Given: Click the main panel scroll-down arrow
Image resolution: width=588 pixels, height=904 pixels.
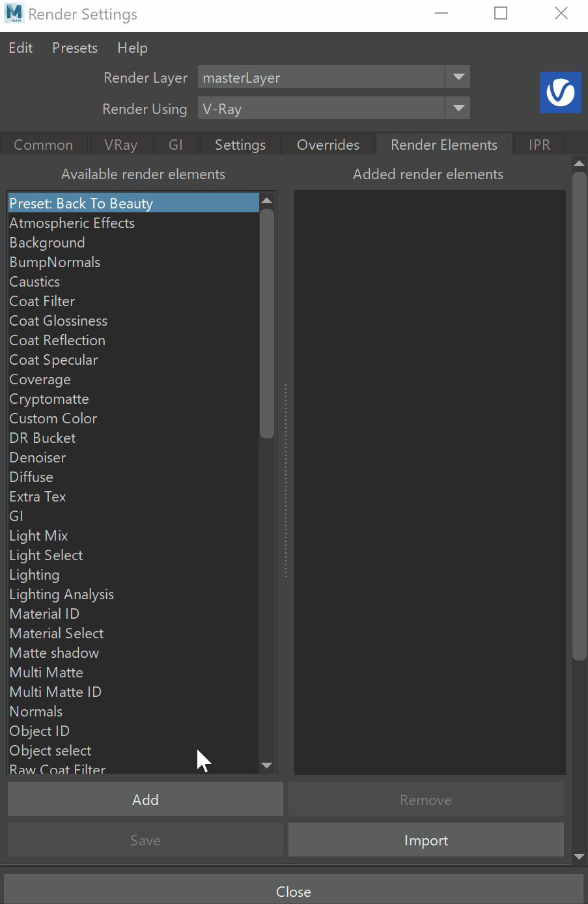Looking at the screenshot, I should 579,857.
